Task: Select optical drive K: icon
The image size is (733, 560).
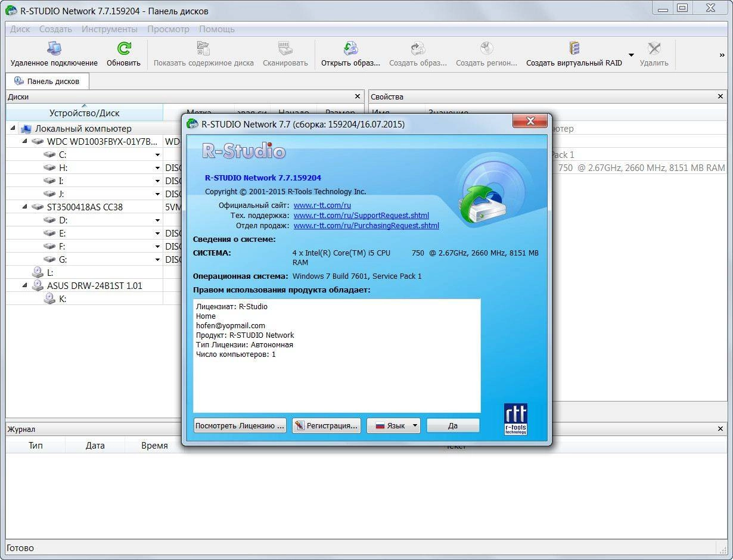Action: click(49, 298)
